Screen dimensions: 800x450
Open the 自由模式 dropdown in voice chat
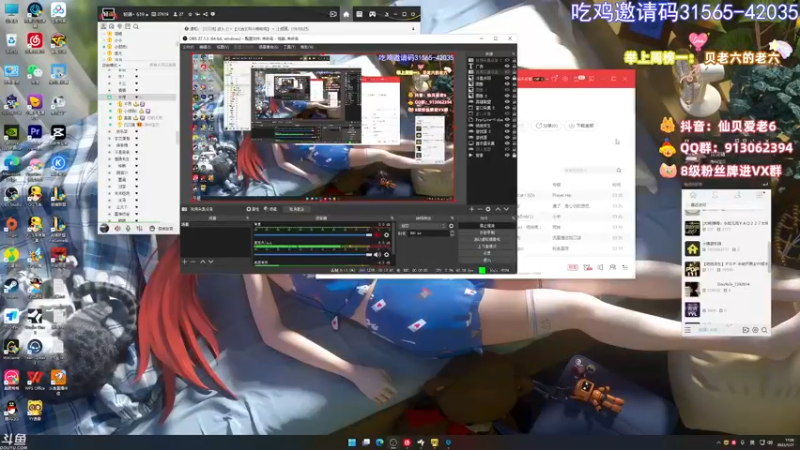110,65
